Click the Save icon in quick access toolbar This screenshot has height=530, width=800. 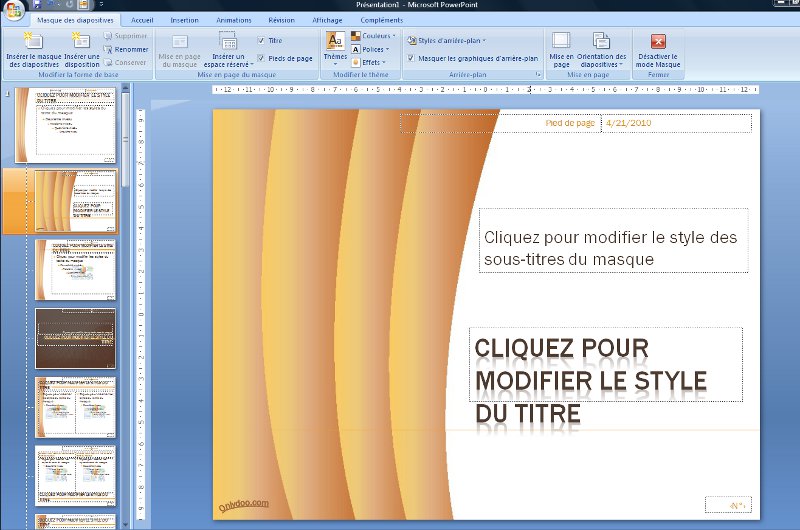(37, 5)
